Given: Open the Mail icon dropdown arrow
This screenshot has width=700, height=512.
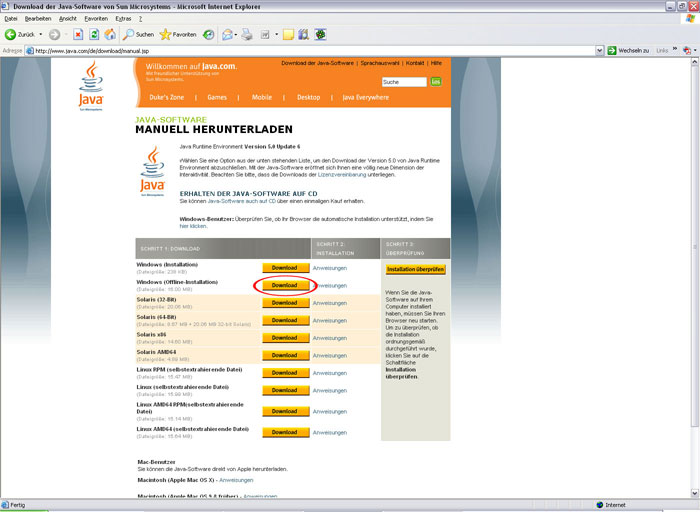Looking at the screenshot, I should pyautogui.click(x=236, y=34).
